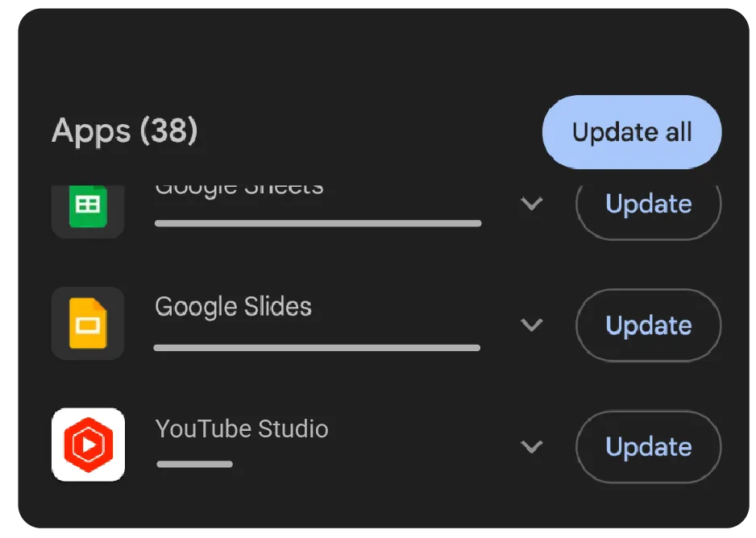Click the partially hidden Google Sheets name
Image resolution: width=756 pixels, height=538 pixels.
(x=239, y=190)
